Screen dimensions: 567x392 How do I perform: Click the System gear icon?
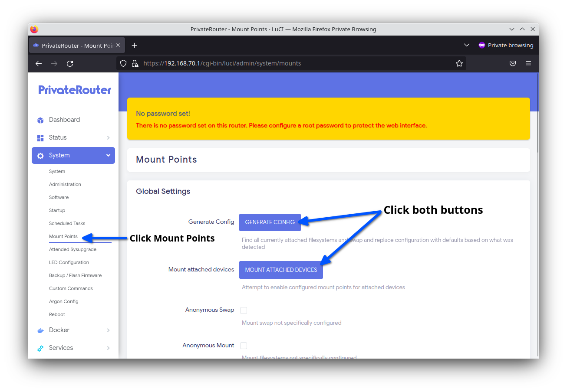(40, 156)
